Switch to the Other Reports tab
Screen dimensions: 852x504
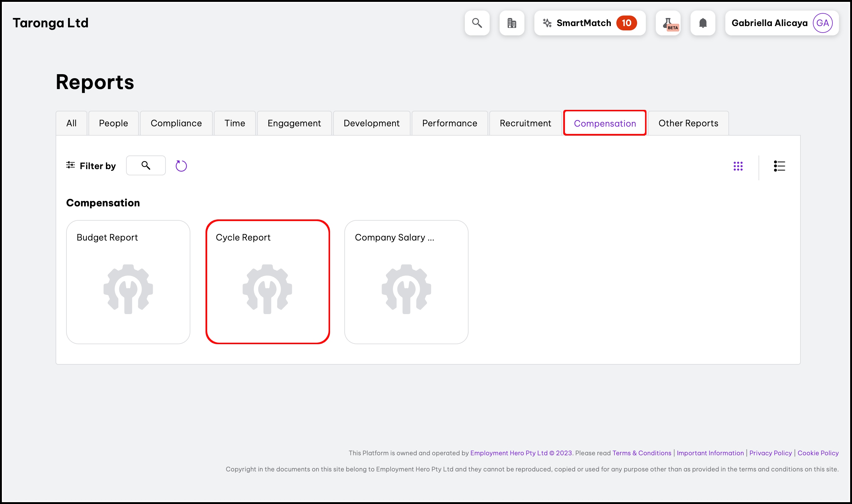coord(688,123)
